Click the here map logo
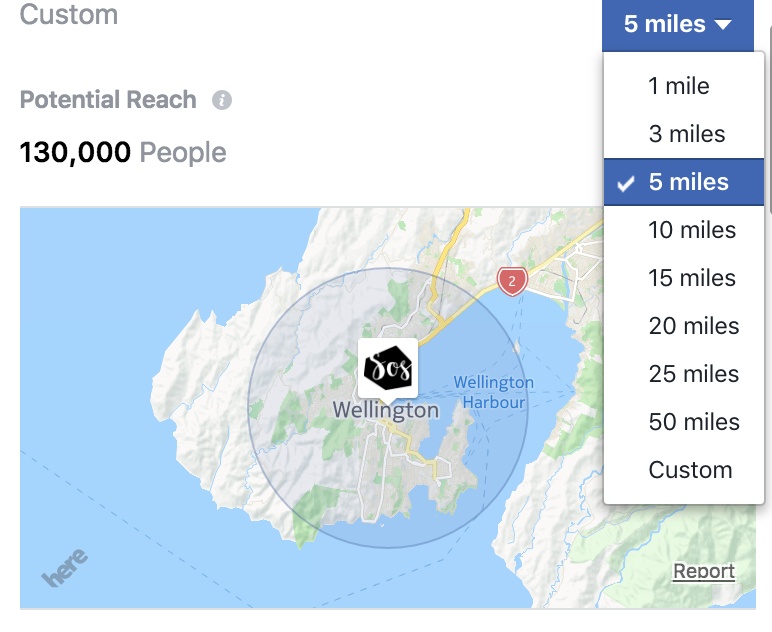The height and width of the screenshot is (632, 772). (x=65, y=568)
